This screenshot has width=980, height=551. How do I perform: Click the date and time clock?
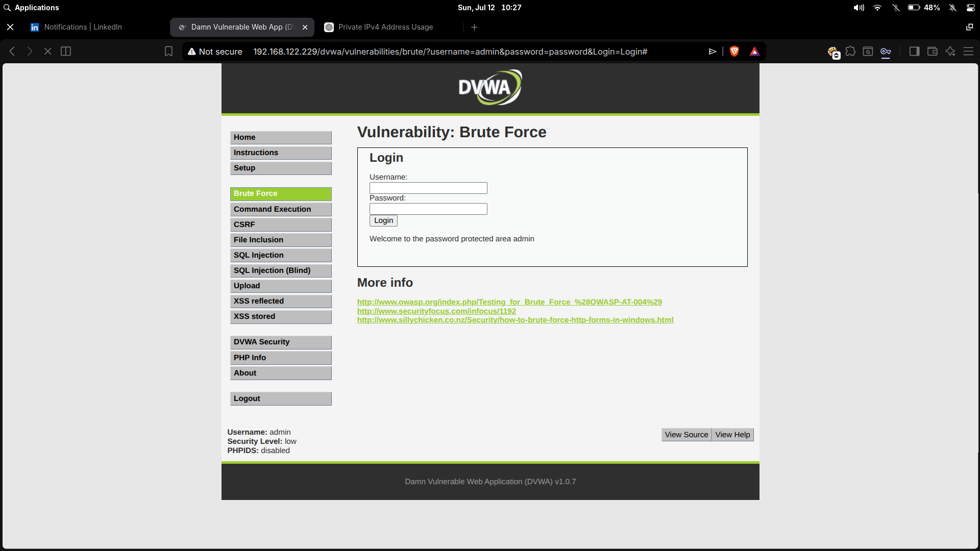click(x=489, y=8)
